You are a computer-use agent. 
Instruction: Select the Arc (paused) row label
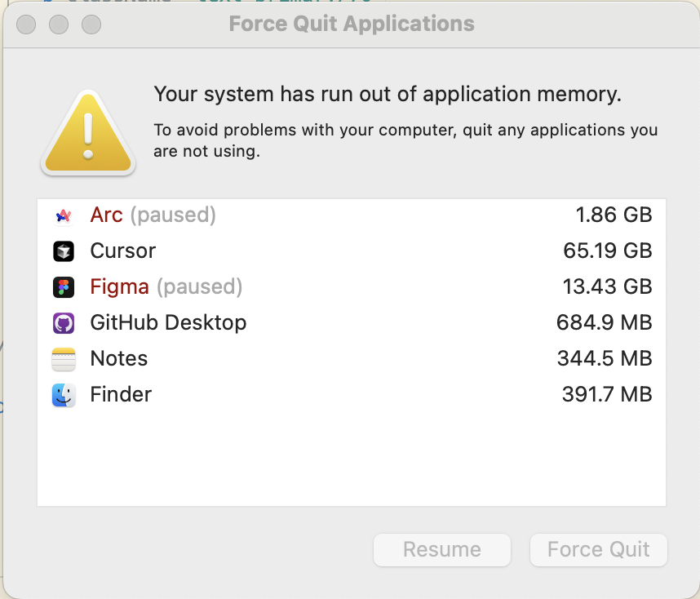153,215
